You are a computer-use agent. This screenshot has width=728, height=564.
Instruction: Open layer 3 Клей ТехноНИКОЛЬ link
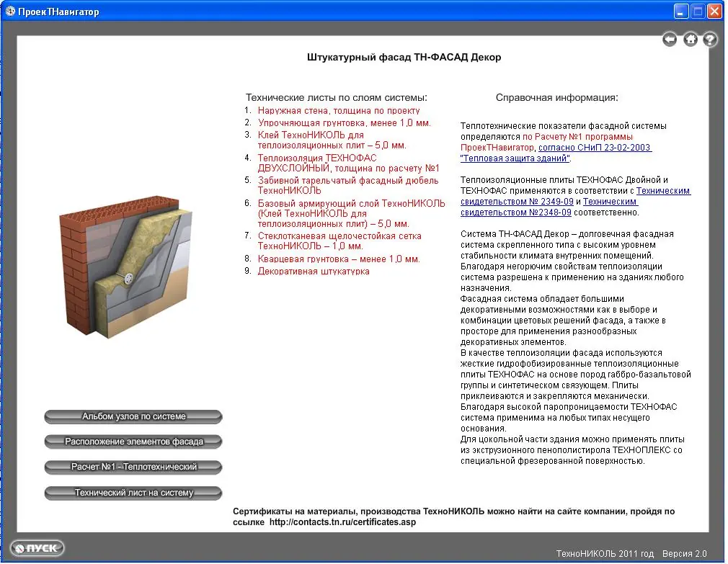coord(332,140)
